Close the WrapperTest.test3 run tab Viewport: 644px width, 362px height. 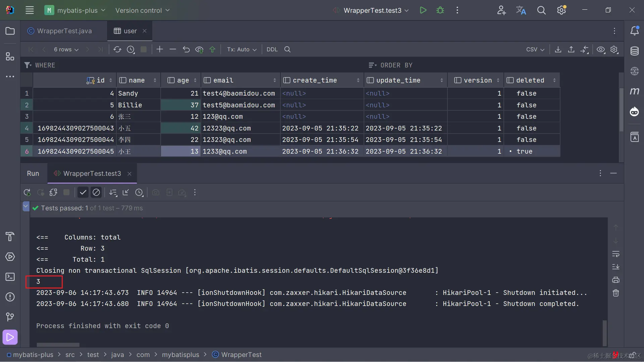(x=129, y=173)
